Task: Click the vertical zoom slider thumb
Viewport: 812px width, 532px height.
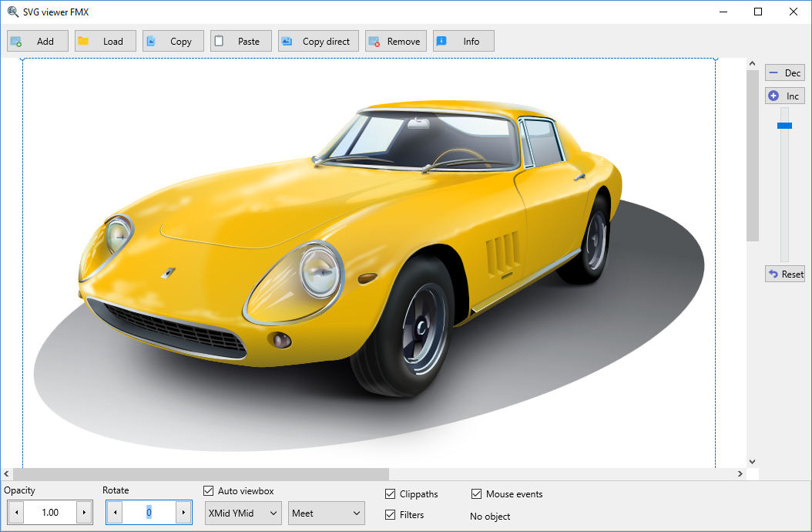Action: point(784,126)
